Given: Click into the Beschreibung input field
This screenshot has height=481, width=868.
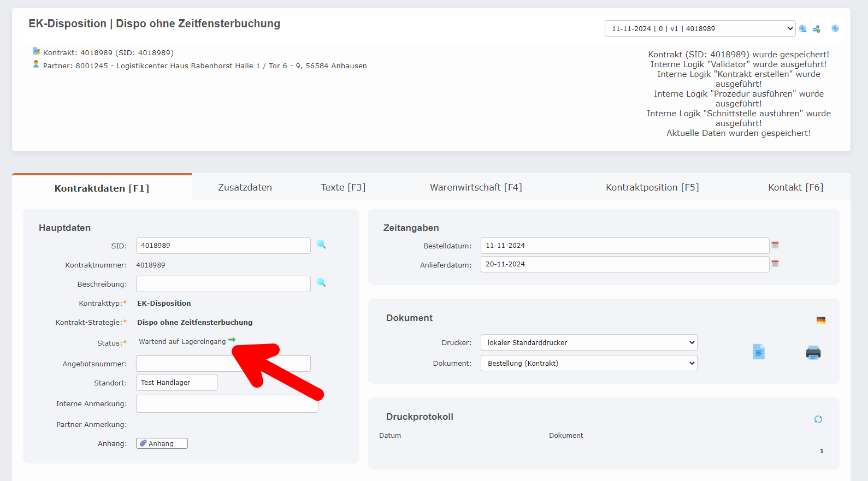Looking at the screenshot, I should [x=223, y=284].
